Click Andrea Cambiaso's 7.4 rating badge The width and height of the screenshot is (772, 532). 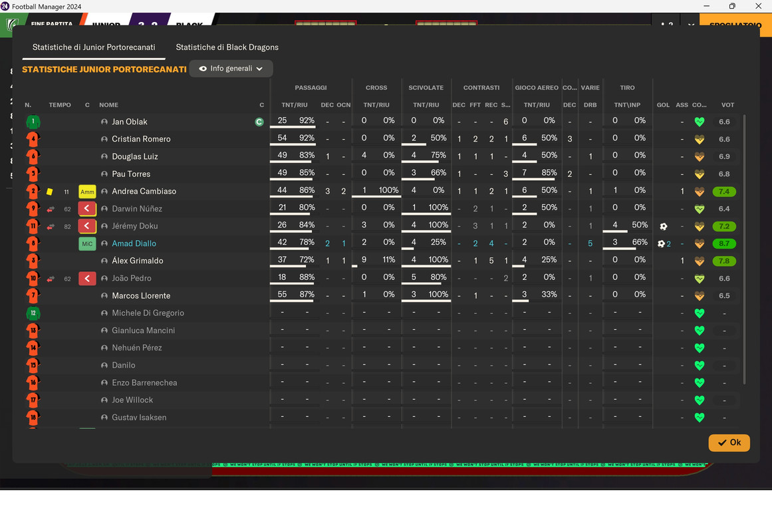[723, 192]
